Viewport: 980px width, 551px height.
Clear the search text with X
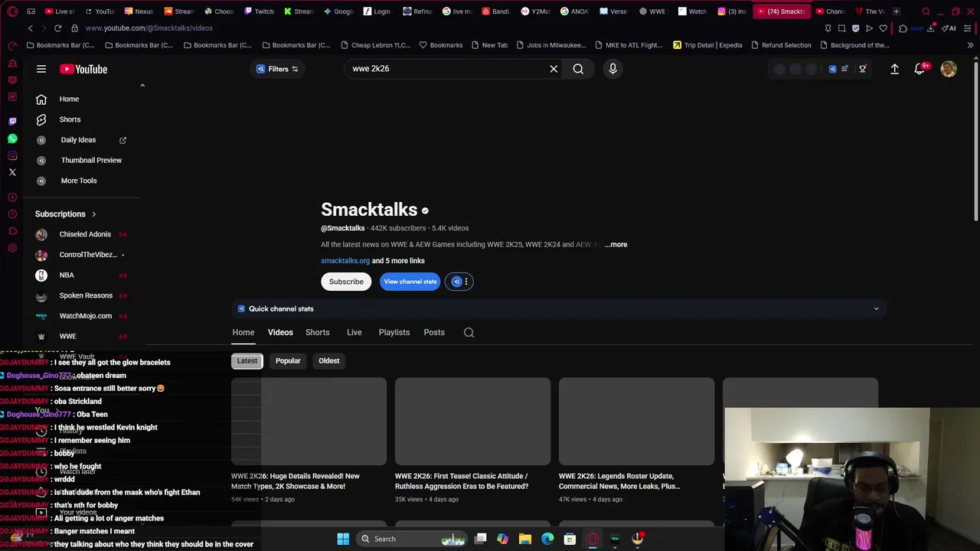pyautogui.click(x=554, y=69)
